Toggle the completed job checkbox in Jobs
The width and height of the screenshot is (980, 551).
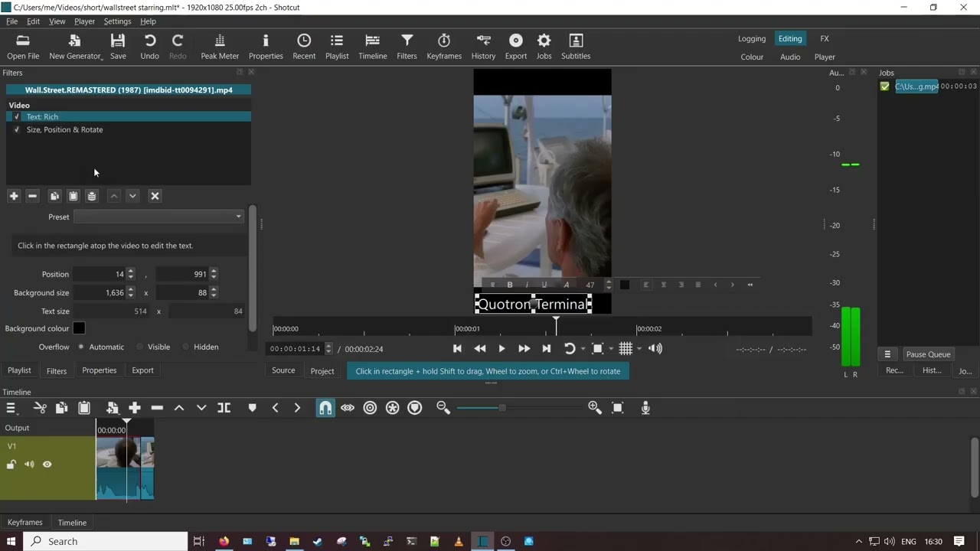(885, 86)
